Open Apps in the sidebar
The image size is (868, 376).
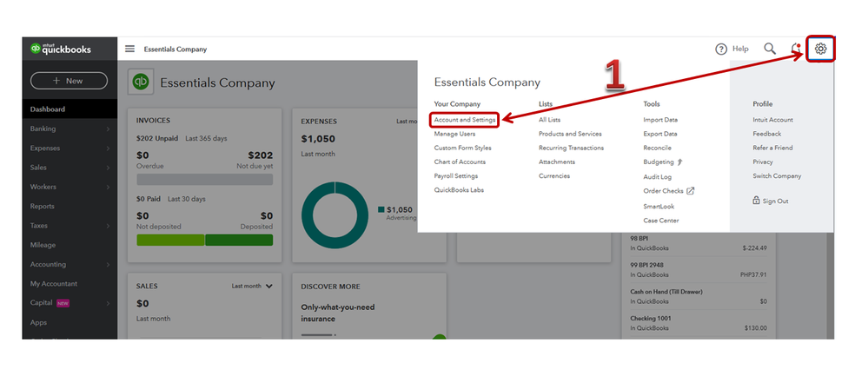[39, 322]
